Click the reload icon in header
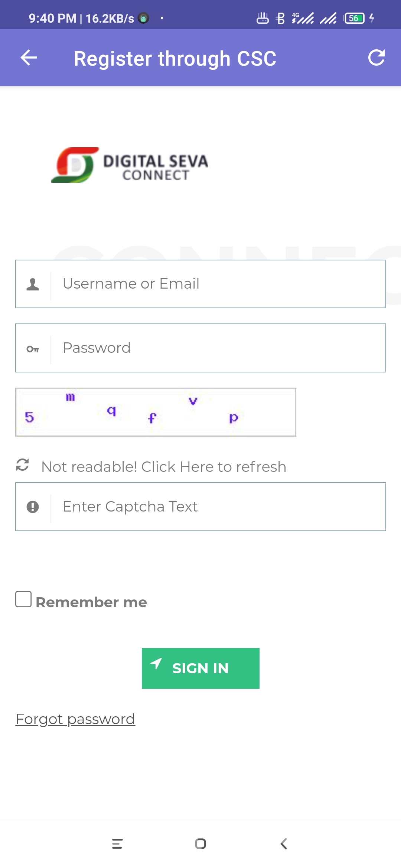The width and height of the screenshot is (401, 868). click(x=376, y=57)
